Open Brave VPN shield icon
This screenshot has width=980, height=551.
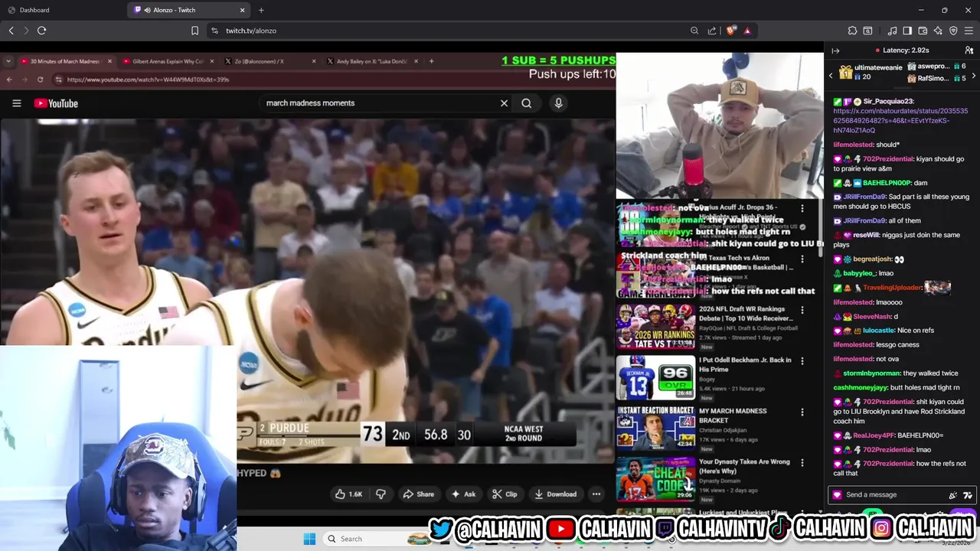pos(953,31)
